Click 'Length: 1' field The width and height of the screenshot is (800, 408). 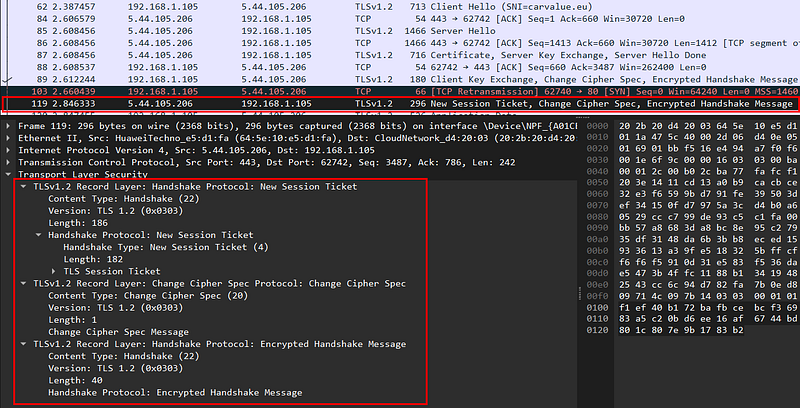point(72,320)
